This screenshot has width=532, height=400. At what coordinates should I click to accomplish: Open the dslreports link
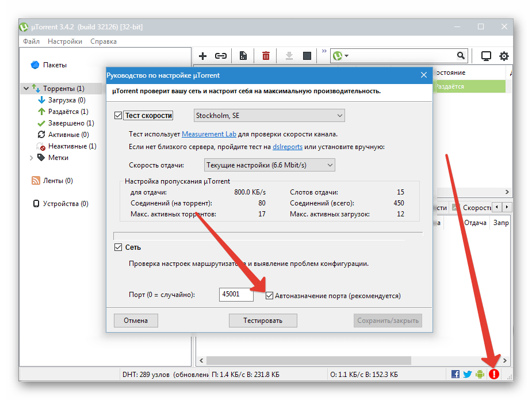[x=288, y=147]
